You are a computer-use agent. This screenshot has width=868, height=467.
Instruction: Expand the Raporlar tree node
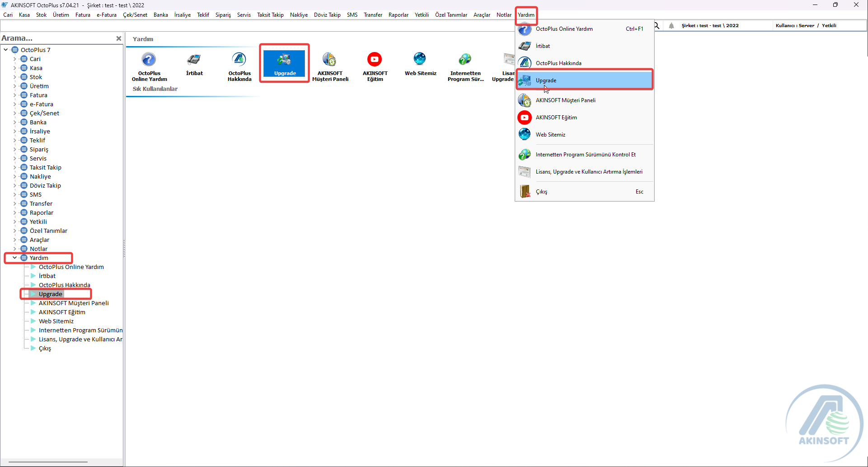pos(14,212)
